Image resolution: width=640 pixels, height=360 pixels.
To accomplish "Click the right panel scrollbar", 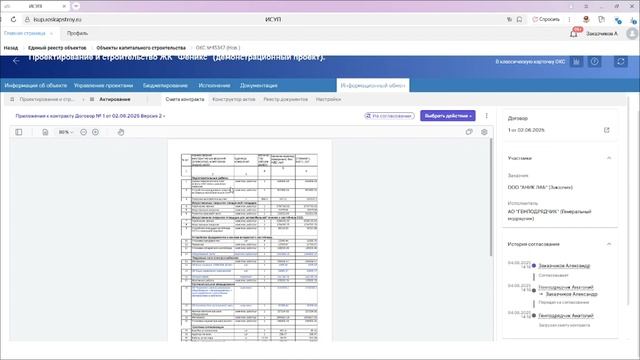I will (x=629, y=200).
